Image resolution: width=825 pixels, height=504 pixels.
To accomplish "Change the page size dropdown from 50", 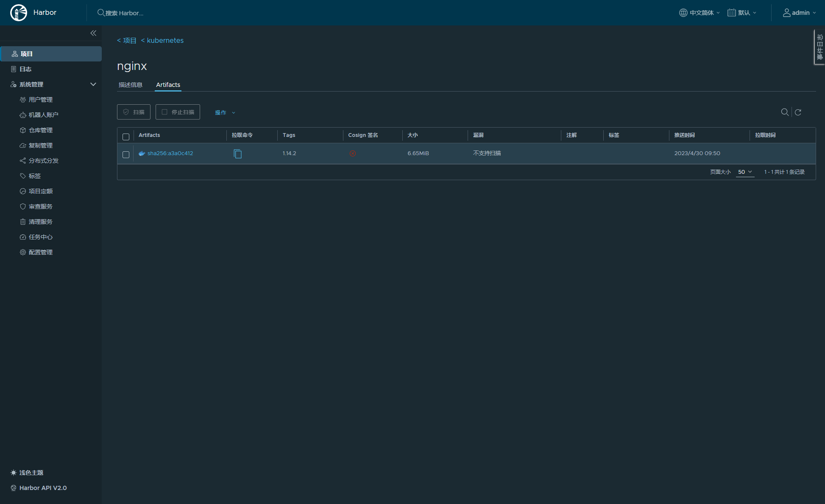I will click(x=745, y=172).
